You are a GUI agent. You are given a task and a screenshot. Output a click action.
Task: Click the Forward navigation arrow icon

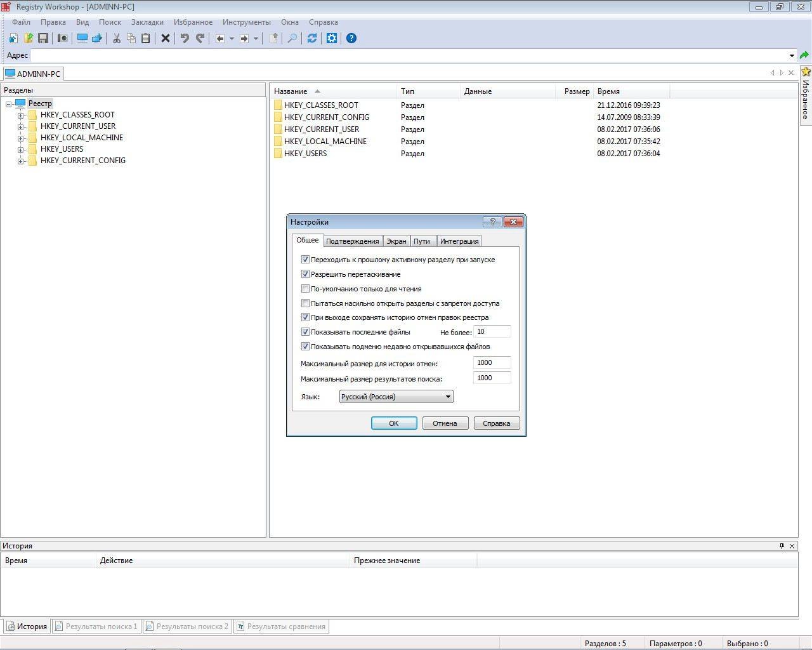pos(244,38)
